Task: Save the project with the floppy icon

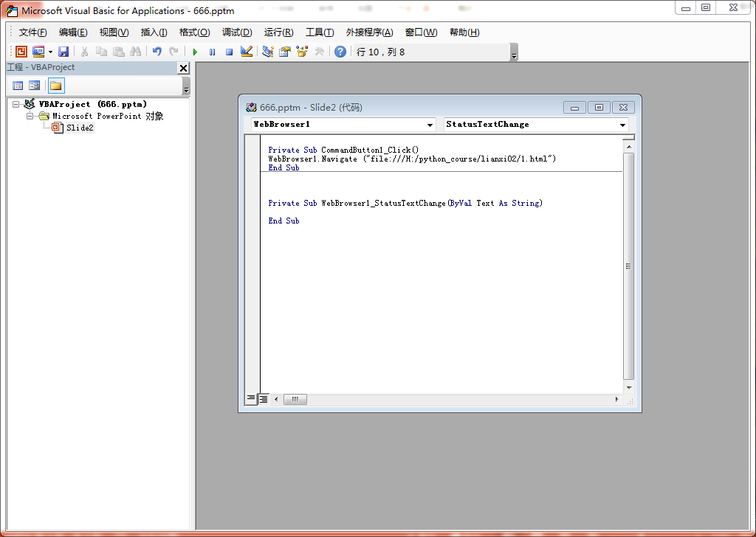Action: pyautogui.click(x=63, y=52)
